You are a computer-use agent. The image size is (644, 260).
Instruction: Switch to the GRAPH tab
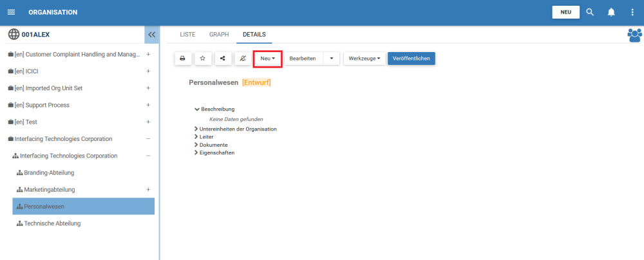click(x=219, y=35)
